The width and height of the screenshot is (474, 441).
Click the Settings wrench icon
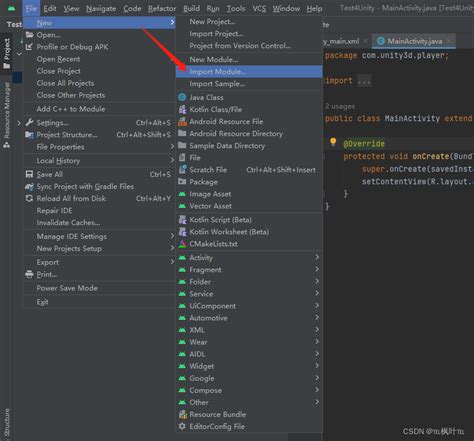tap(29, 123)
